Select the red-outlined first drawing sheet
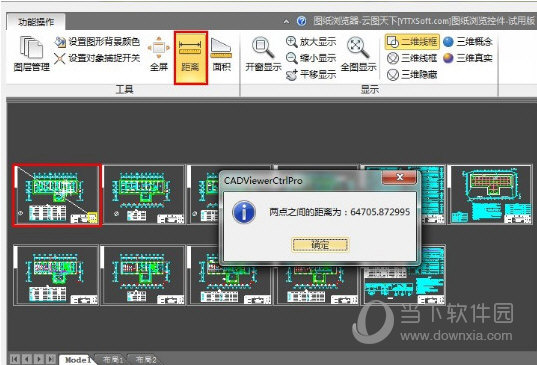The width and height of the screenshot is (537, 365). 57,195
